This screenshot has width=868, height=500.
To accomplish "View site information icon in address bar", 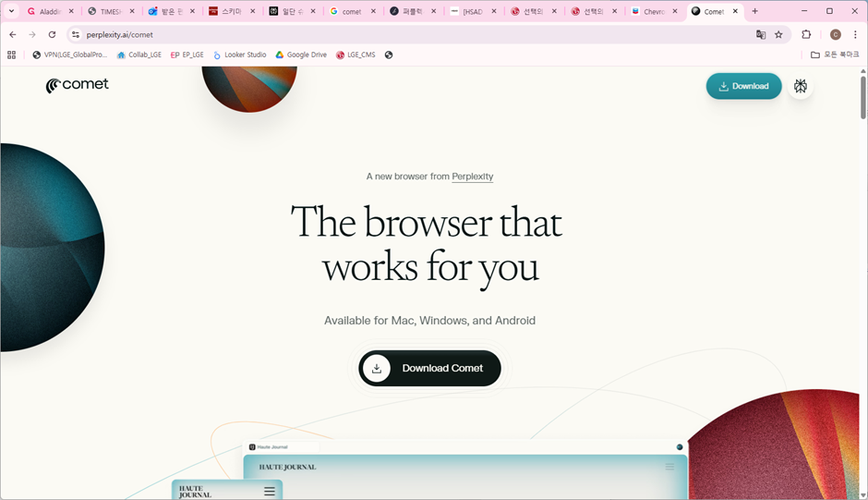I will 76,34.
